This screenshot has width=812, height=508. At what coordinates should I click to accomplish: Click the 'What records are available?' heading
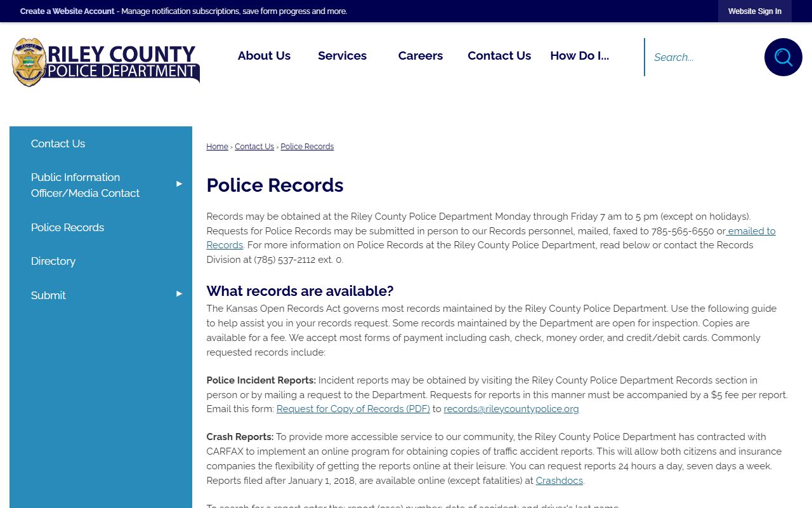pos(300,291)
